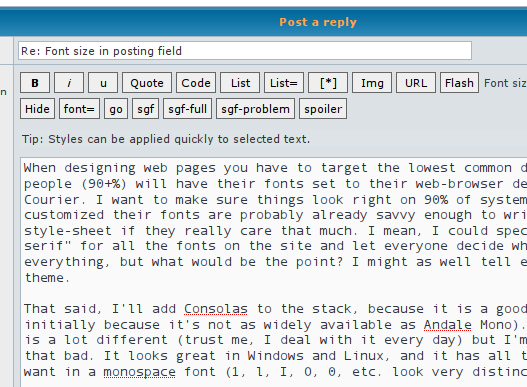The width and height of the screenshot is (527, 387).
Task: Insert a spoiler tag
Action: 323,109
